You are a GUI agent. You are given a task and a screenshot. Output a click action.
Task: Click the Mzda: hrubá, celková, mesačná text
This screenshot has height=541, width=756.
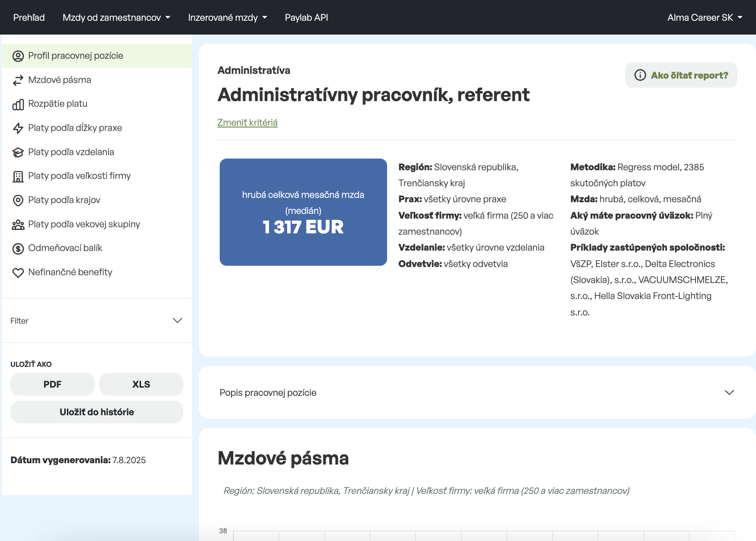click(x=636, y=199)
